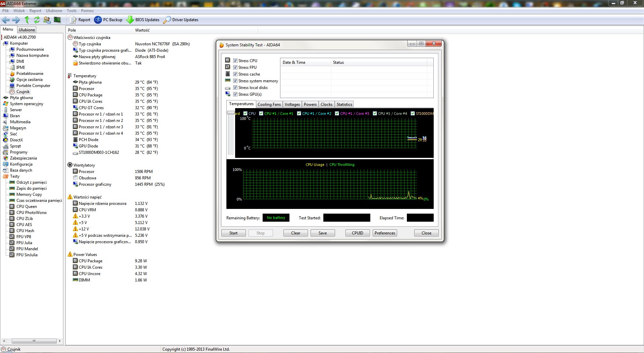Click the temperature graph vertical slider

tap(231, 113)
